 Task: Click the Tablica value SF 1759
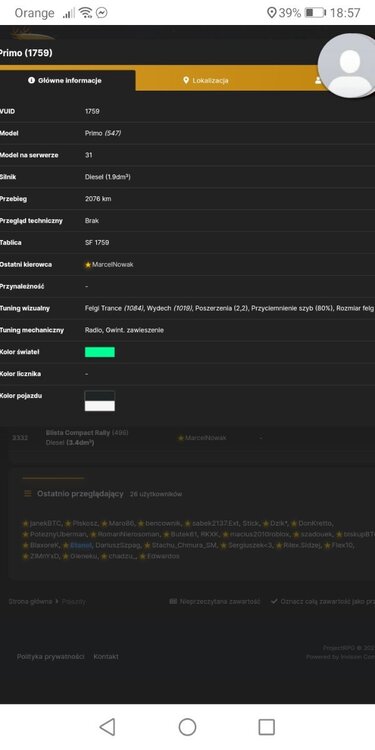point(97,243)
